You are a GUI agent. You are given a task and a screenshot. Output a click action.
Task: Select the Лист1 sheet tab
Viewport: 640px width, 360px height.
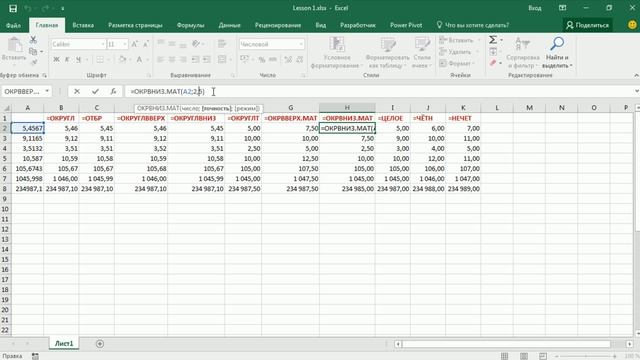[x=64, y=344]
